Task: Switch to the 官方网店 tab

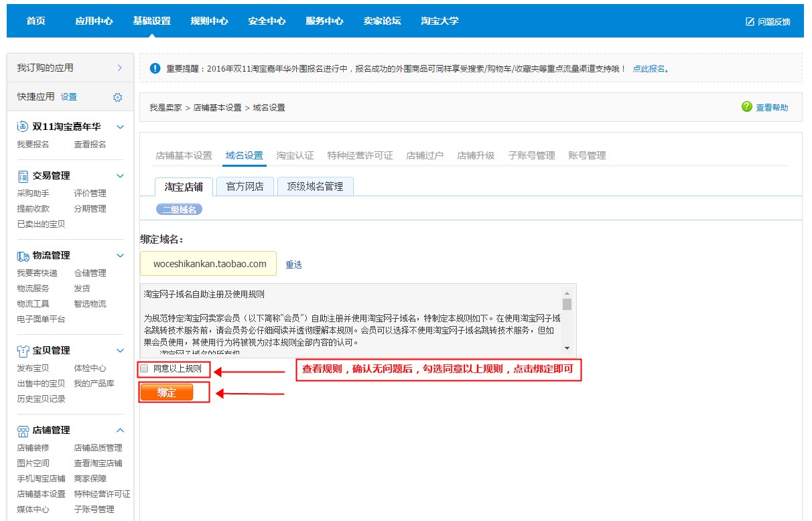Action: click(245, 186)
